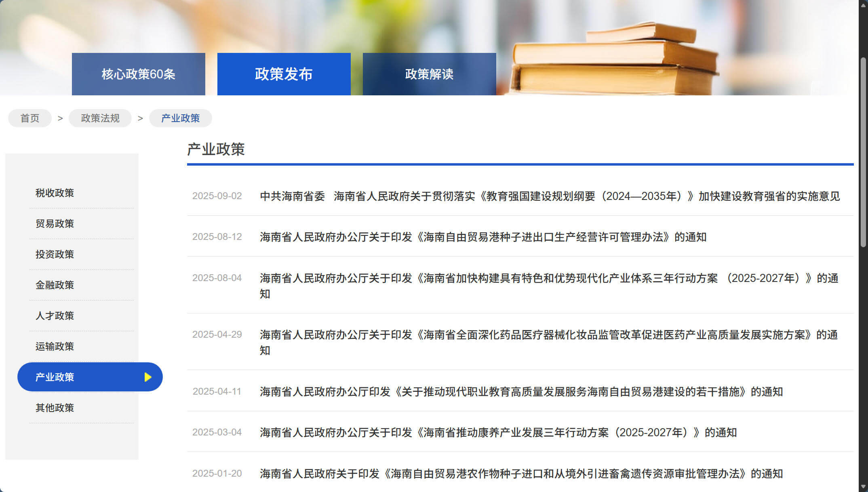The height and width of the screenshot is (492, 868).
Task: Open 投资政策 sidebar category
Action: pyautogui.click(x=55, y=254)
